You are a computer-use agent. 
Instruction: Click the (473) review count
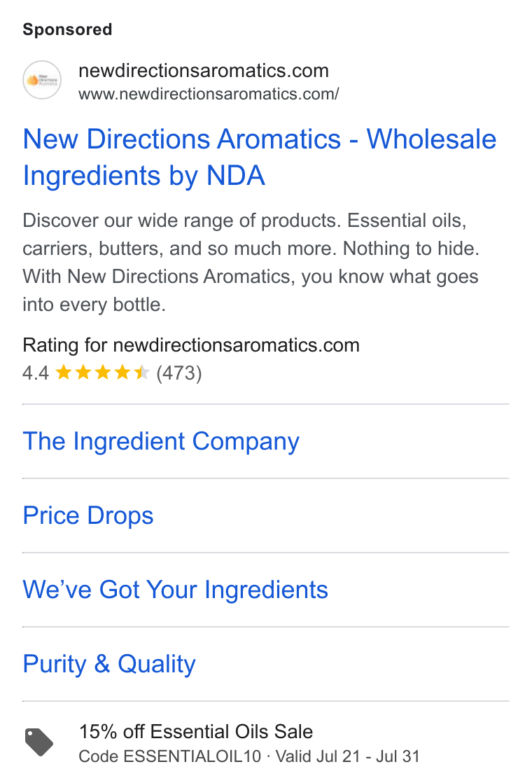click(x=179, y=373)
